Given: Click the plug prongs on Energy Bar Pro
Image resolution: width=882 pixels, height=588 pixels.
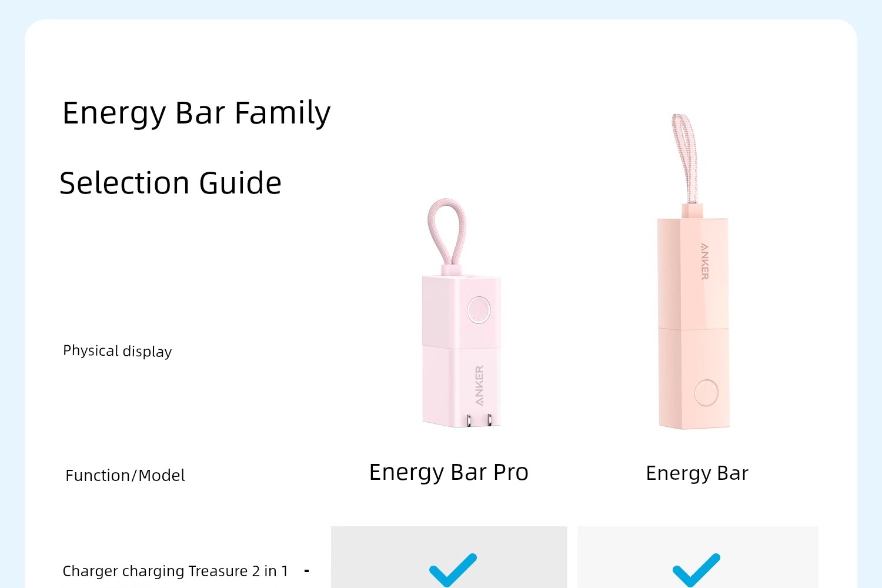Looking at the screenshot, I should click(479, 420).
